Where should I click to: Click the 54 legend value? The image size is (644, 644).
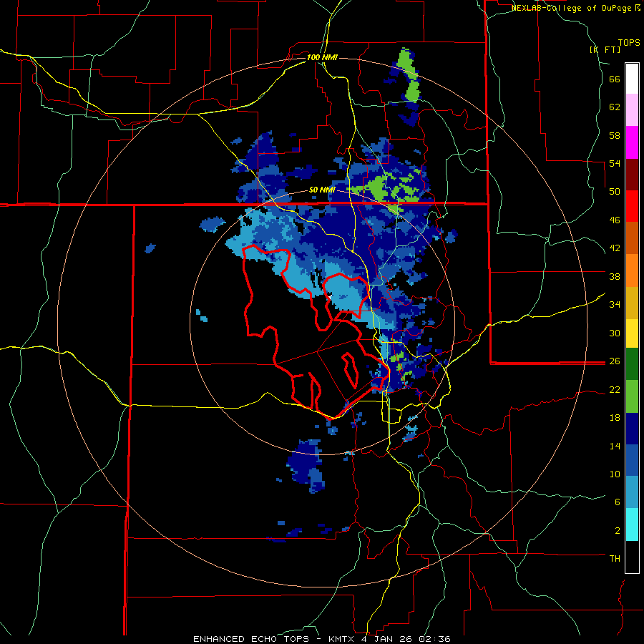point(615,163)
